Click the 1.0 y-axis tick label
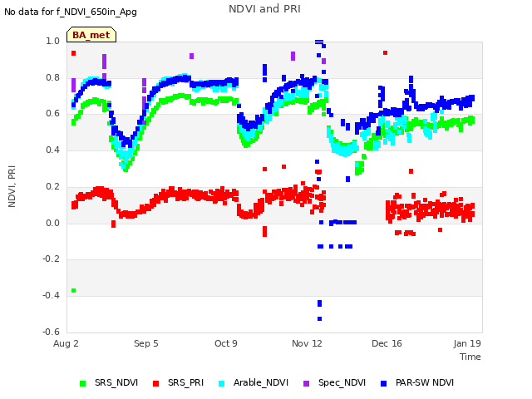This screenshot has height=399, width=532. click(52, 41)
